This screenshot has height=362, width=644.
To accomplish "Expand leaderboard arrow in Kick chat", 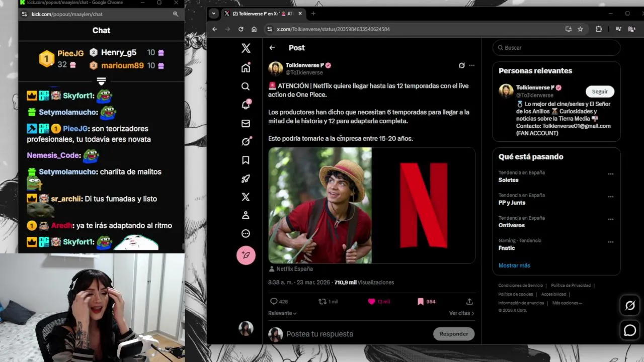I will pyautogui.click(x=101, y=81).
